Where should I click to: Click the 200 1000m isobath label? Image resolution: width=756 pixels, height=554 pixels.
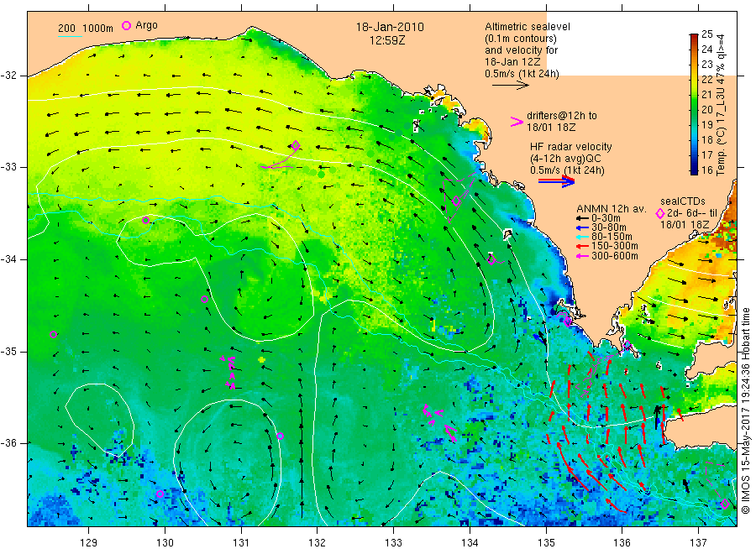(x=86, y=29)
